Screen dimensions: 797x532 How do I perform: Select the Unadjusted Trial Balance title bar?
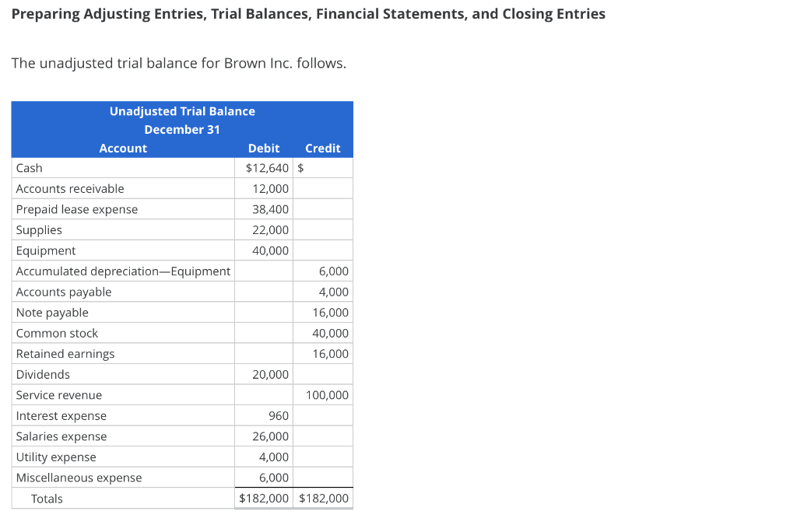182,111
